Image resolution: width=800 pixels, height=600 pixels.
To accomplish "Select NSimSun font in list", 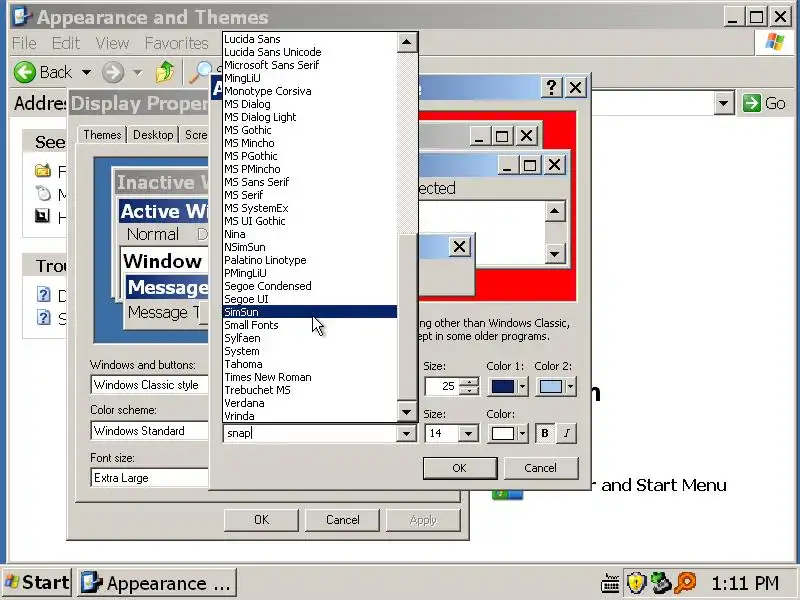I will click(x=310, y=247).
